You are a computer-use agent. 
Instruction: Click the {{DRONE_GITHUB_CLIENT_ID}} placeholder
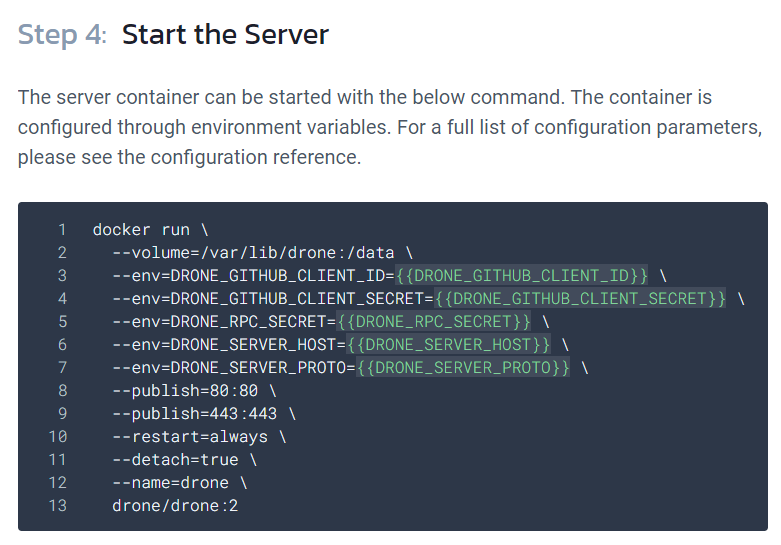[x=523, y=276]
